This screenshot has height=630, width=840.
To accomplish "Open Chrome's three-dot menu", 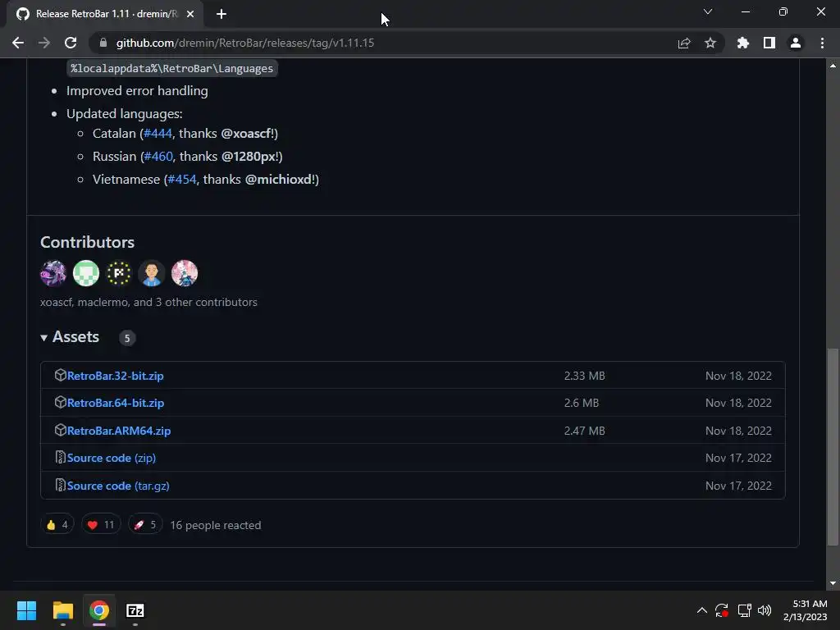I will pyautogui.click(x=822, y=43).
